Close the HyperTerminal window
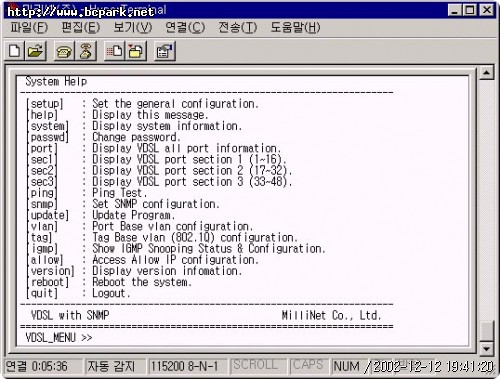 pyautogui.click(x=487, y=10)
